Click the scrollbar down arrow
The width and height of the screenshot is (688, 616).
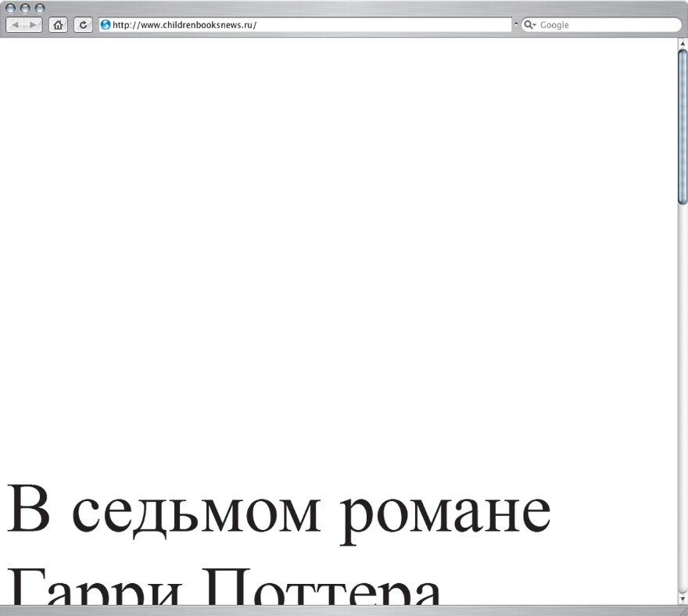[x=683, y=599]
